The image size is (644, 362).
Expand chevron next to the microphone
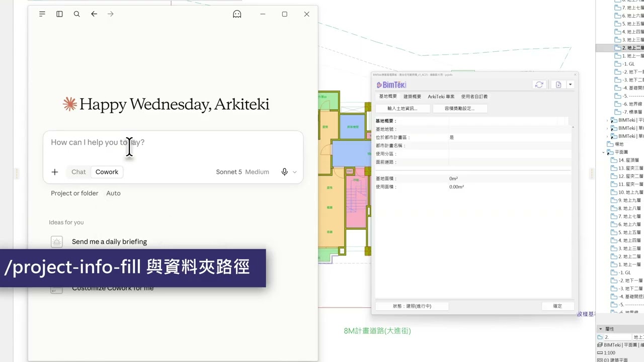[x=295, y=172]
